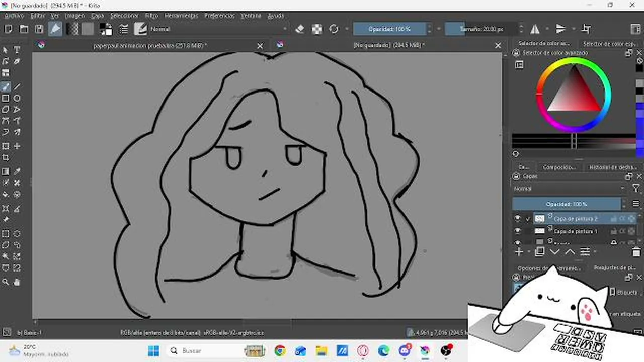Open the Herramientas menu

pos(181,16)
